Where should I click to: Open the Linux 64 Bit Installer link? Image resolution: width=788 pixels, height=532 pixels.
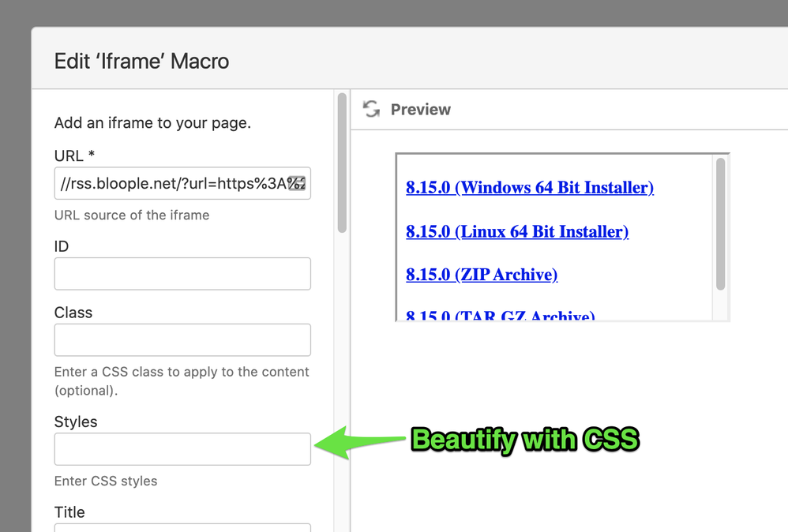click(x=517, y=231)
